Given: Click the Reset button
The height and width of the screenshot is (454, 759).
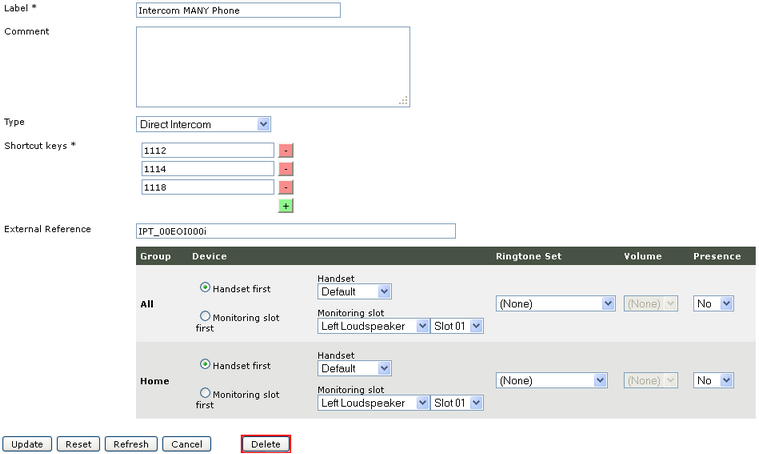Looking at the screenshot, I should tap(78, 444).
